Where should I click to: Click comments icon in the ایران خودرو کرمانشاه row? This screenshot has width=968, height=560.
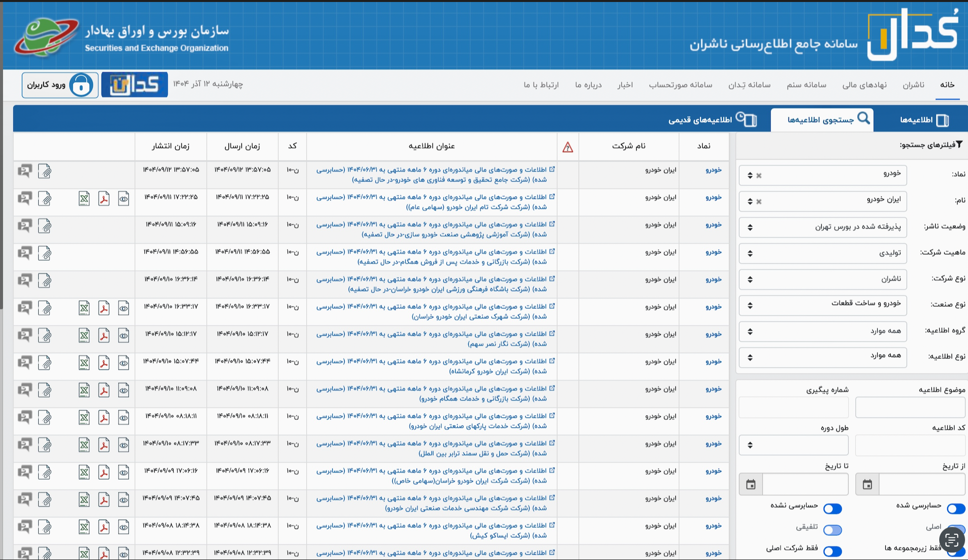coord(24,363)
